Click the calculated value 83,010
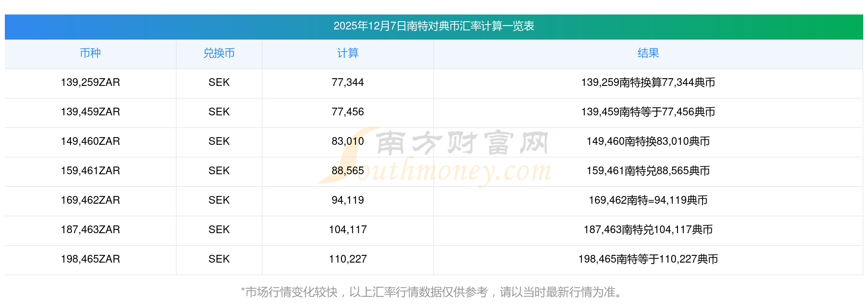This screenshot has height=307, width=868. [x=348, y=141]
